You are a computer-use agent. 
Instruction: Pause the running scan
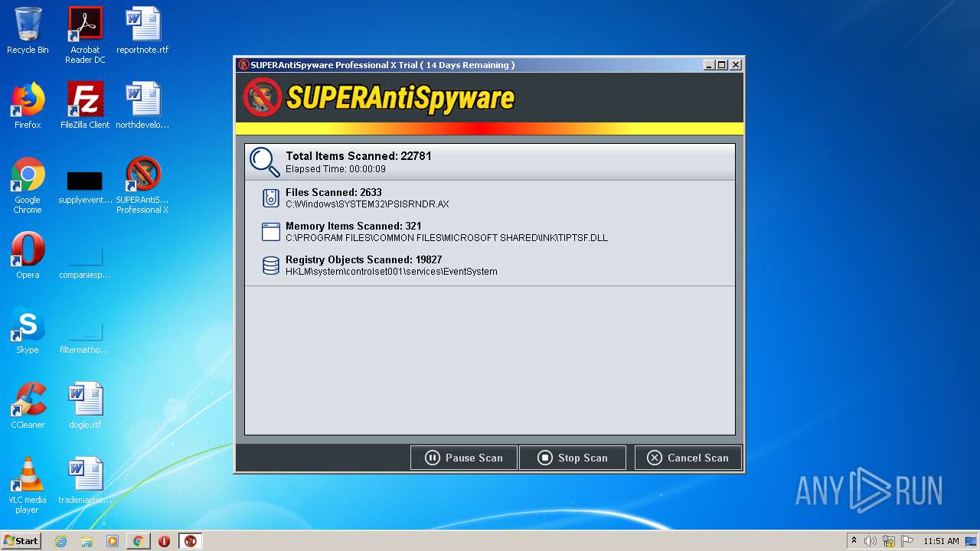pos(464,458)
